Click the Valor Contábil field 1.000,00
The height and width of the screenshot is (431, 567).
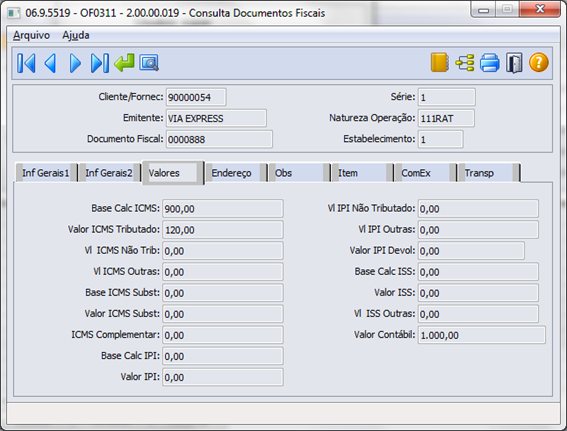(482, 335)
